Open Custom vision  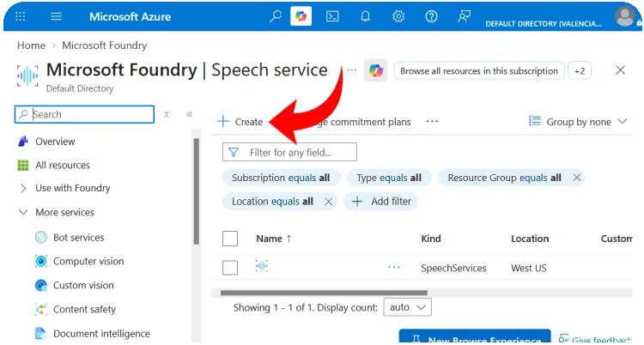[x=83, y=285]
